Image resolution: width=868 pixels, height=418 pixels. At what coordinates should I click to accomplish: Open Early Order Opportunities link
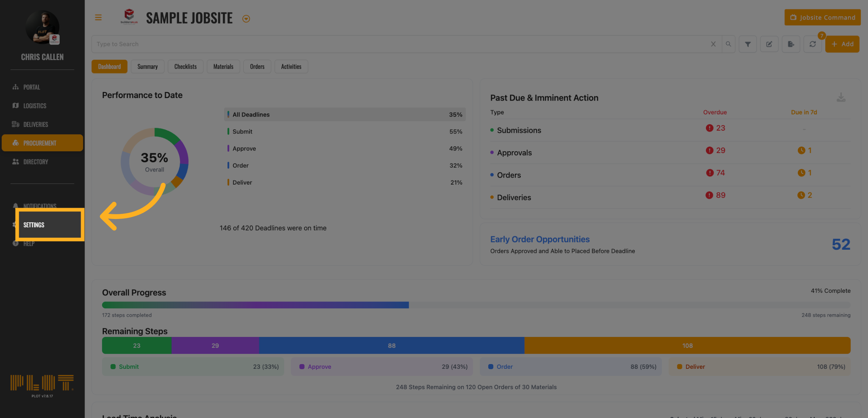click(x=540, y=239)
